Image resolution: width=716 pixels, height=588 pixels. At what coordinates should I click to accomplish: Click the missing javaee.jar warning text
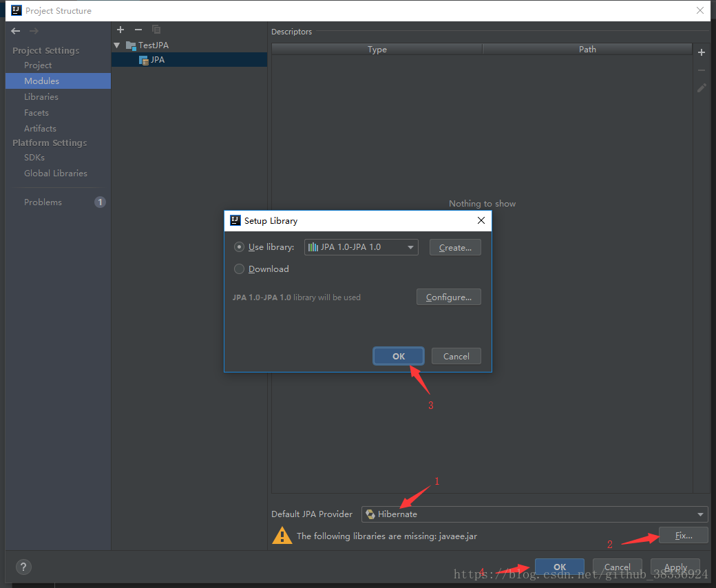click(387, 536)
